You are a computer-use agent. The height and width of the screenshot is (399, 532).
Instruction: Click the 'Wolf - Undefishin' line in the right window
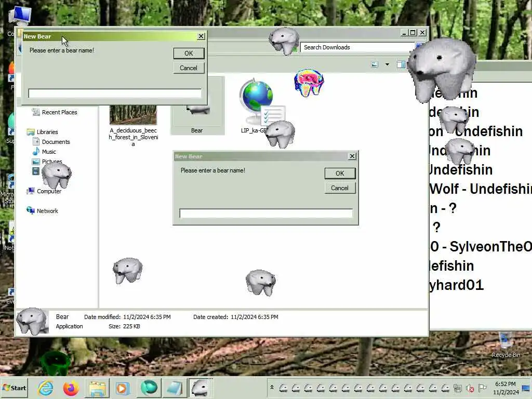[481, 189]
